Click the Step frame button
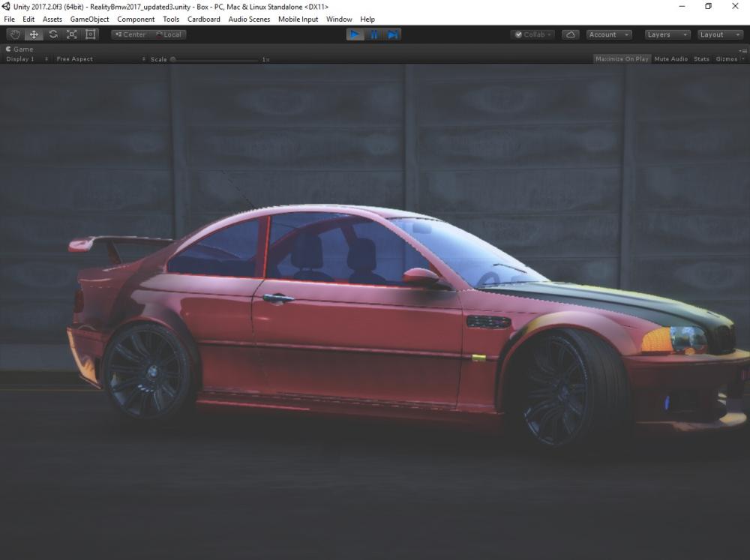 coord(392,34)
